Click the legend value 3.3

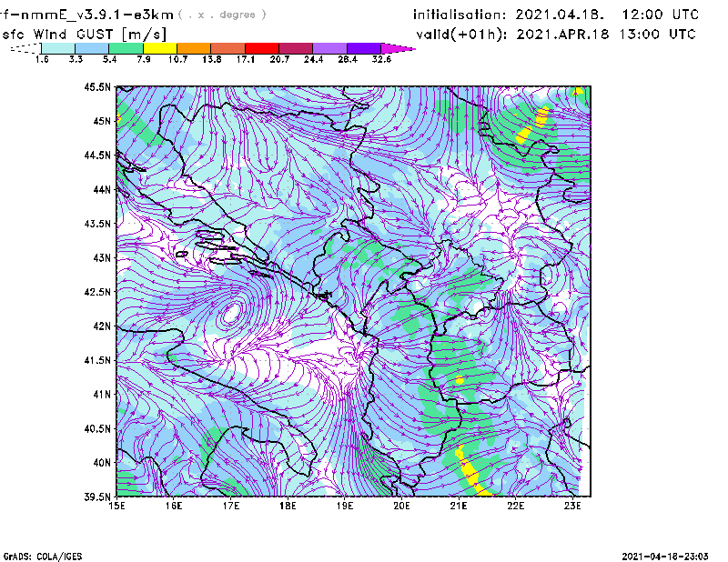tap(76, 59)
